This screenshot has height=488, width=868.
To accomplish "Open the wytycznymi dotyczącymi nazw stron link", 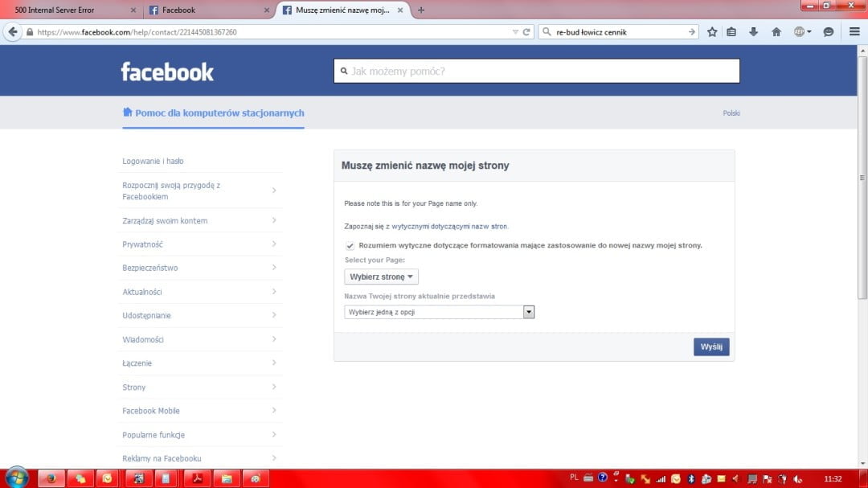I will point(449,227).
